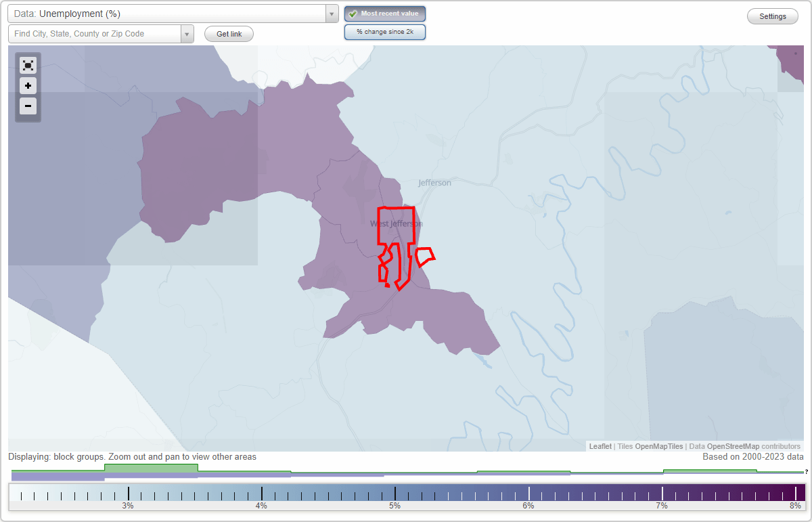Zoom in on the map
Image resolution: width=812 pixels, height=522 pixels.
(x=28, y=86)
